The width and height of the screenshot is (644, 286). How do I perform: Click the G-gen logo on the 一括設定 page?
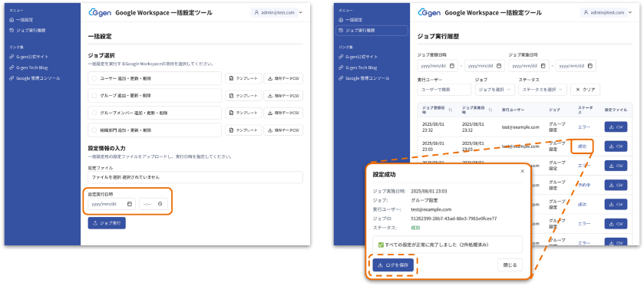point(99,13)
